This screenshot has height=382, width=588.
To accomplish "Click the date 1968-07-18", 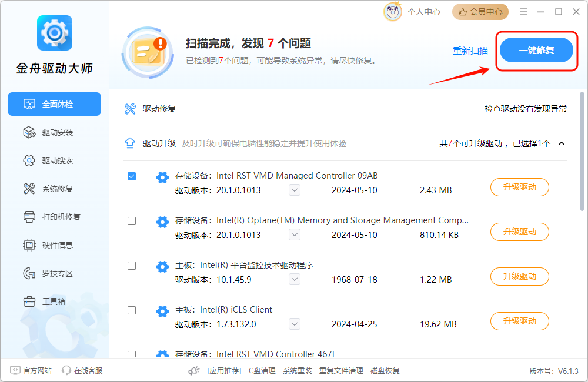I will tap(355, 280).
